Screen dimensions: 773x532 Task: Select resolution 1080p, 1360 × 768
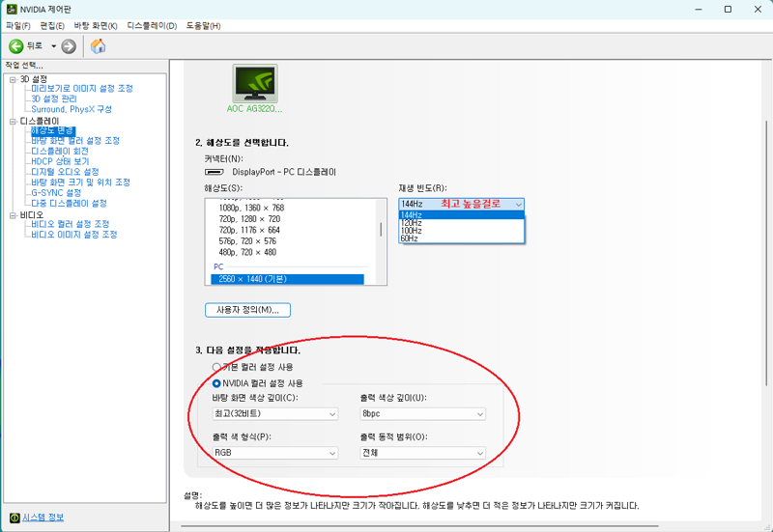(251, 208)
